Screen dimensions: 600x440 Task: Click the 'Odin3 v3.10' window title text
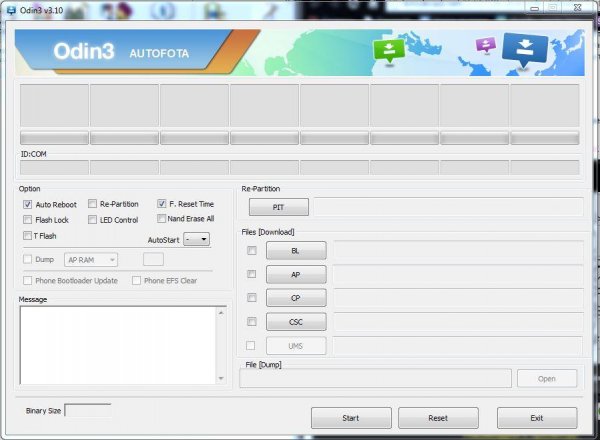tap(41, 10)
